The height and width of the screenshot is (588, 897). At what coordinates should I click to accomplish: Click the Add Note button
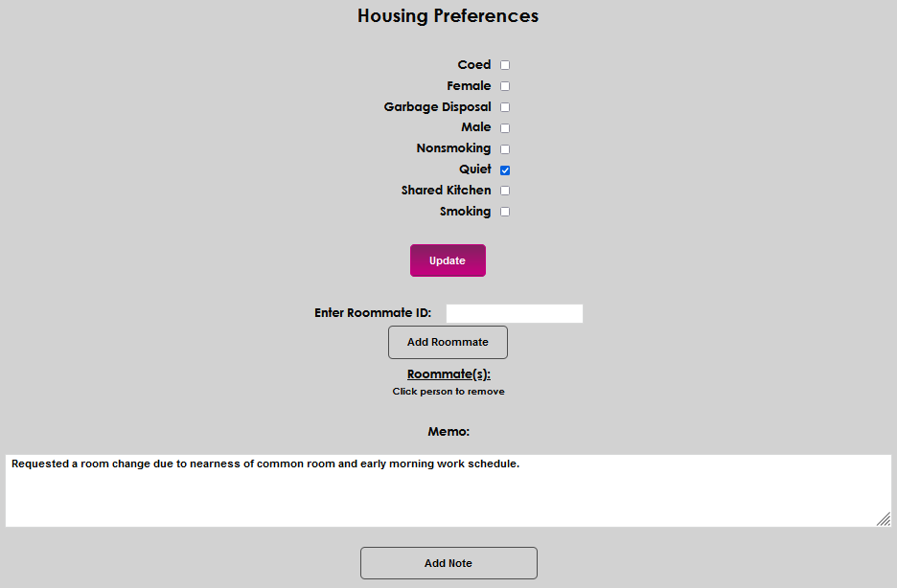click(448, 562)
